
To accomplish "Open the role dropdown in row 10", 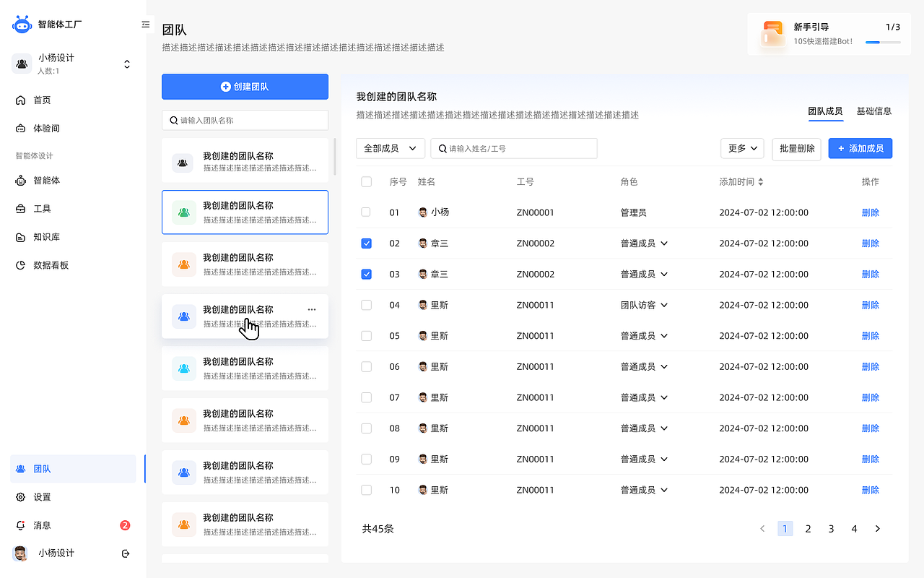I will point(644,490).
